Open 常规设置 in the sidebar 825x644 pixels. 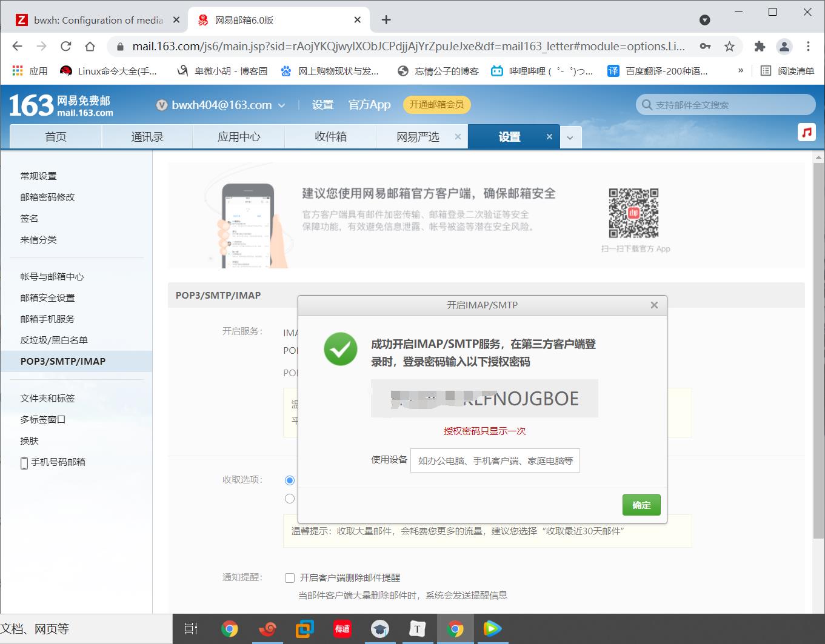[38, 176]
